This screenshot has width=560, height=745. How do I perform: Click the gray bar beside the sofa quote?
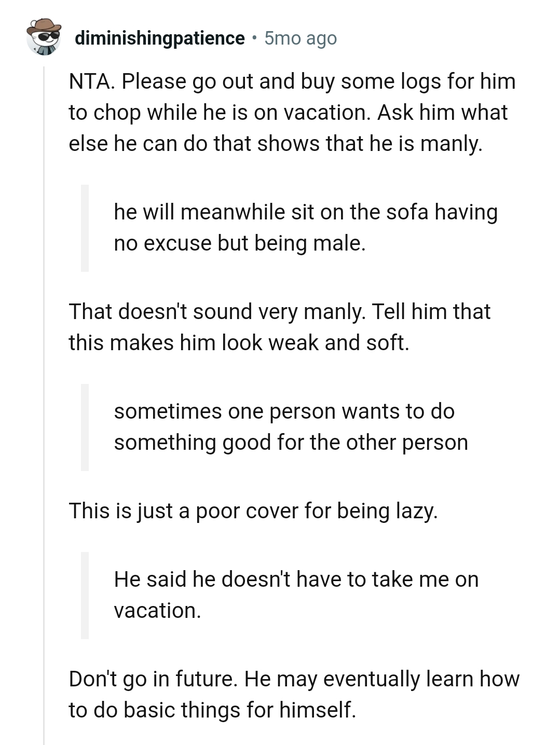[x=85, y=228]
